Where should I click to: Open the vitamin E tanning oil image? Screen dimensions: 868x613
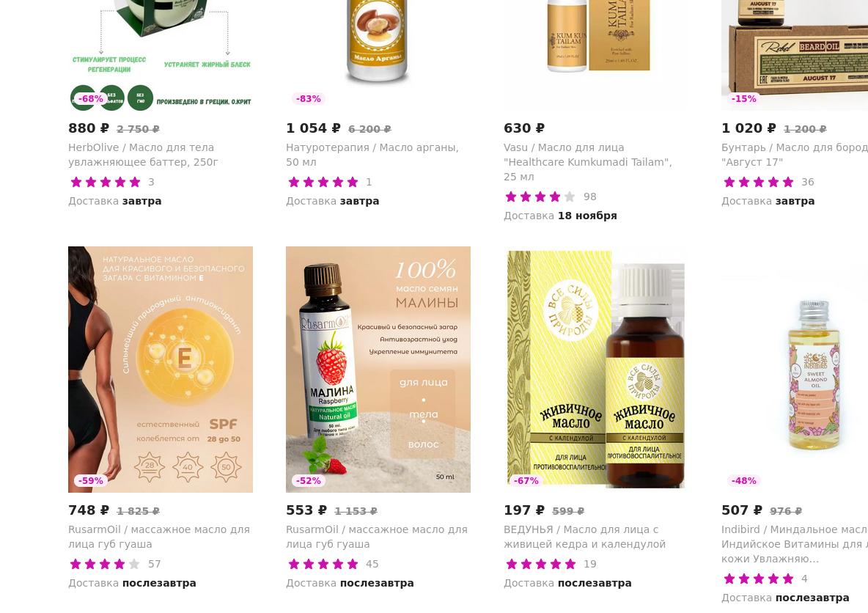[x=161, y=370]
